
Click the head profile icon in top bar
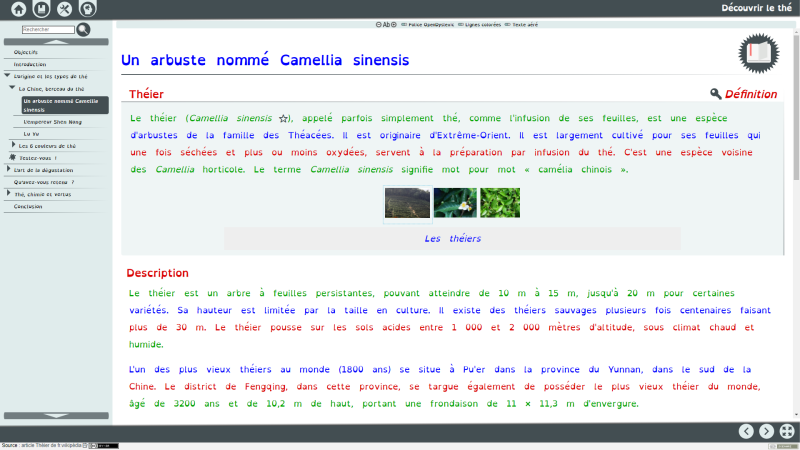point(88,9)
